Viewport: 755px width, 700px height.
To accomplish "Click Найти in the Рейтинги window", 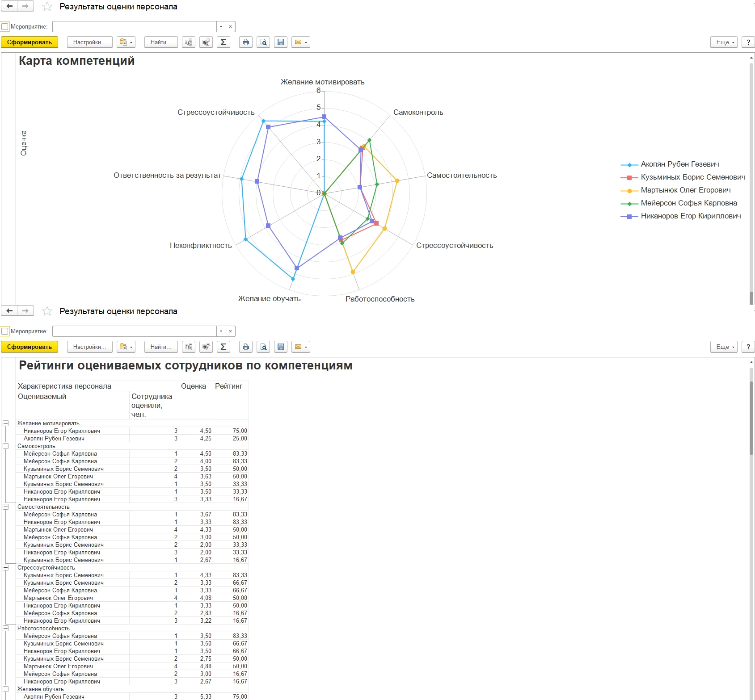I will (161, 347).
